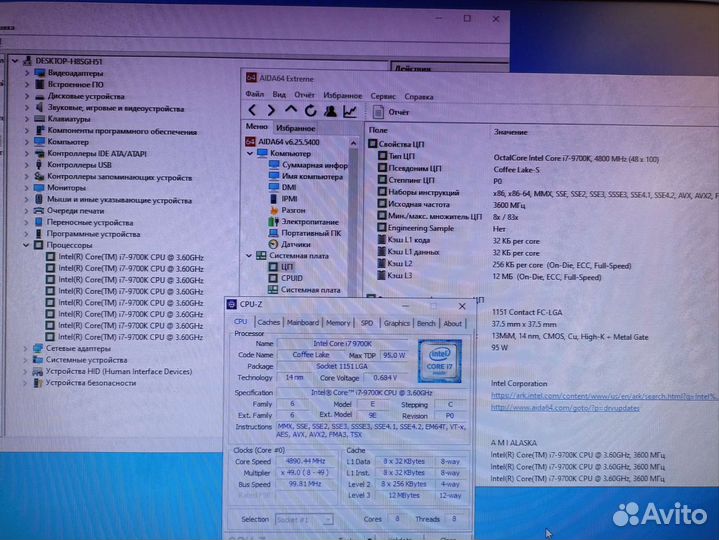Open the Избранное menu in AIDA64 menu bar
This screenshot has width=719, height=540.
coord(343,95)
